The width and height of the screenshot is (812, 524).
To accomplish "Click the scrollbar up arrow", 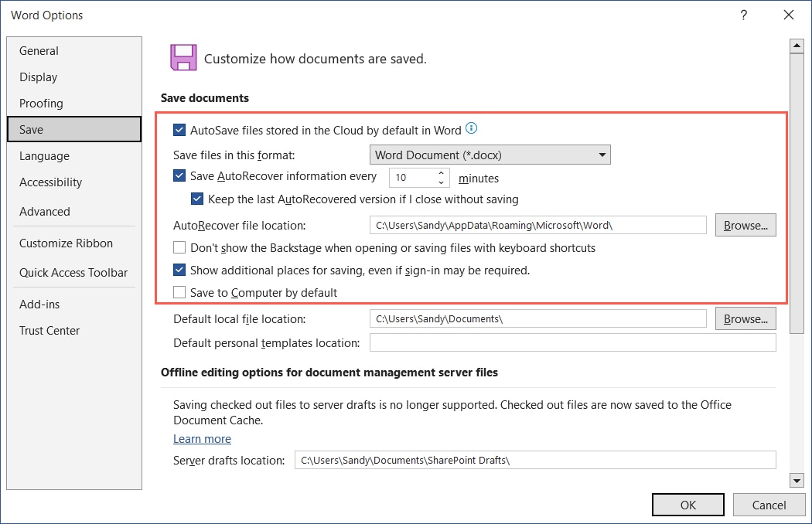I will (x=797, y=45).
